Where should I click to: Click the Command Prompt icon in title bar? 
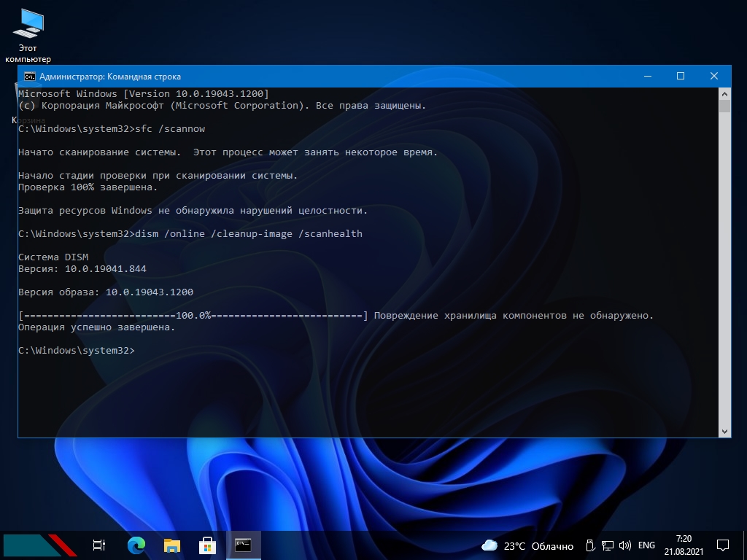point(29,76)
